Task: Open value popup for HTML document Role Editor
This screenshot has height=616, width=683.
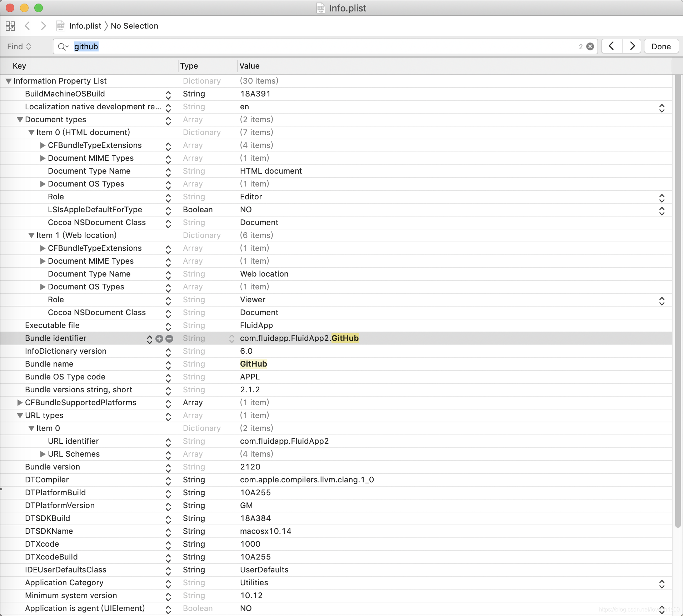Action: [662, 198]
